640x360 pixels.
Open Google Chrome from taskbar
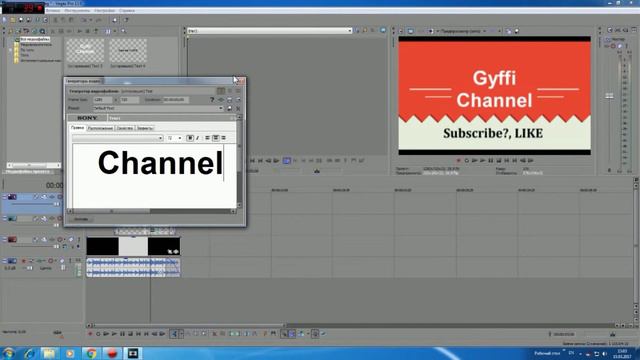(x=91, y=353)
